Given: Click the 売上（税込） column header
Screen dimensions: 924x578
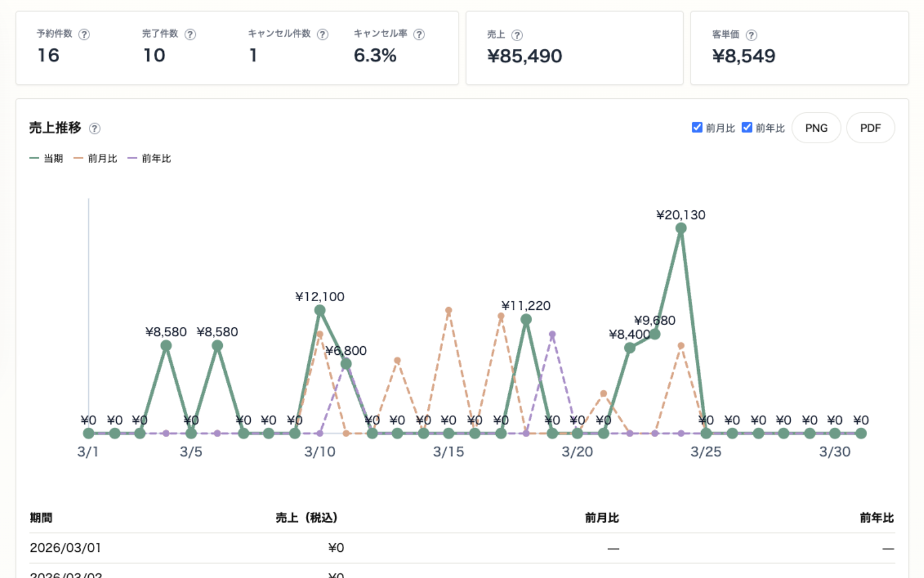Looking at the screenshot, I should 307,518.
